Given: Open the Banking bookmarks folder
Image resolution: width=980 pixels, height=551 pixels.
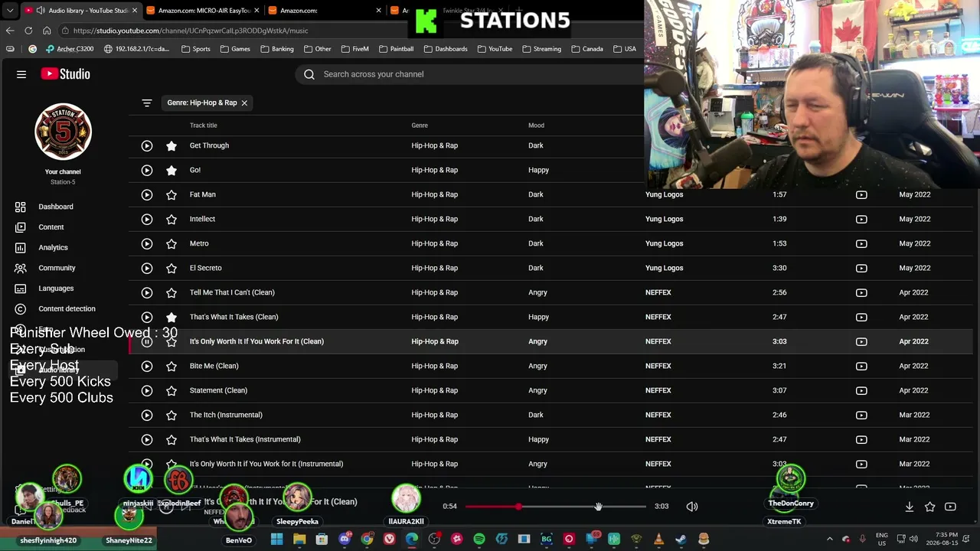Looking at the screenshot, I should pyautogui.click(x=276, y=49).
